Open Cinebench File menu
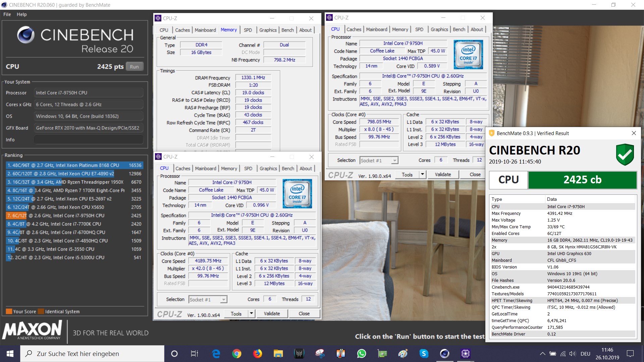The height and width of the screenshot is (362, 644). [x=7, y=14]
